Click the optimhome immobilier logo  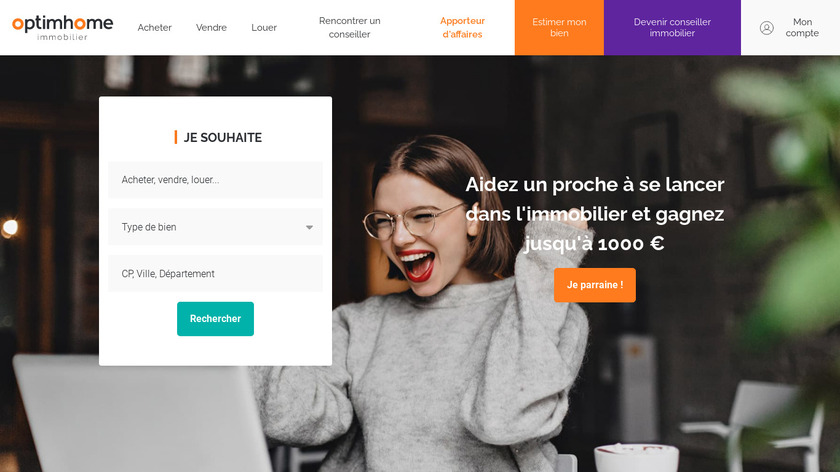click(63, 27)
